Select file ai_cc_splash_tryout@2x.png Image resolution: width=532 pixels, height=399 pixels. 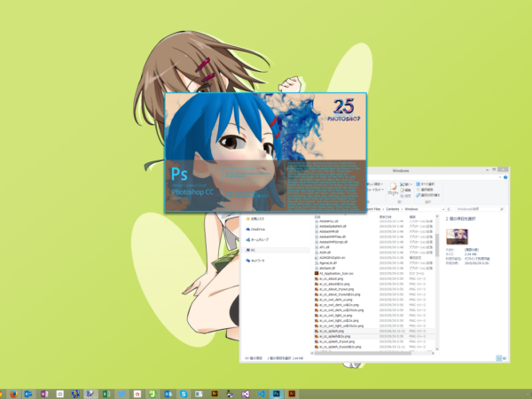[340, 347]
